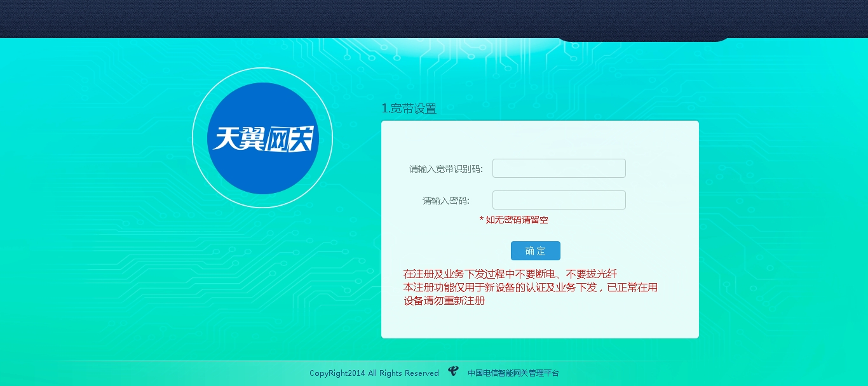This screenshot has height=386, width=868.
Task: Click notice line starting 本注册功能仅用于新设备
Action: pyautogui.click(x=531, y=288)
